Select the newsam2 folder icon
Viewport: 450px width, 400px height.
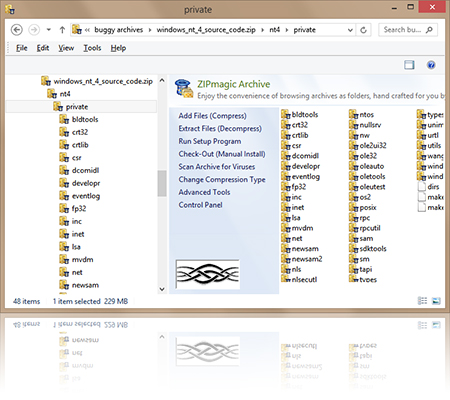(x=286, y=259)
